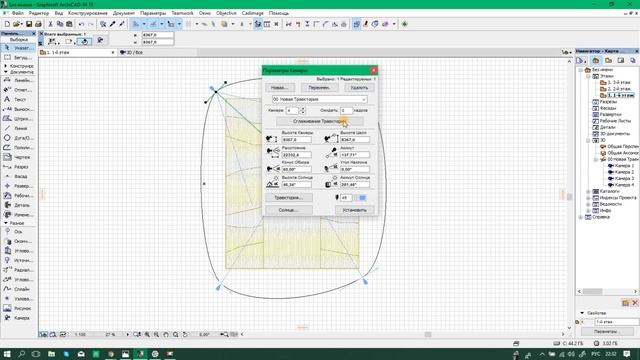This screenshot has width=640, height=360.
Task: Open the Редактор menu
Action: click(39, 13)
